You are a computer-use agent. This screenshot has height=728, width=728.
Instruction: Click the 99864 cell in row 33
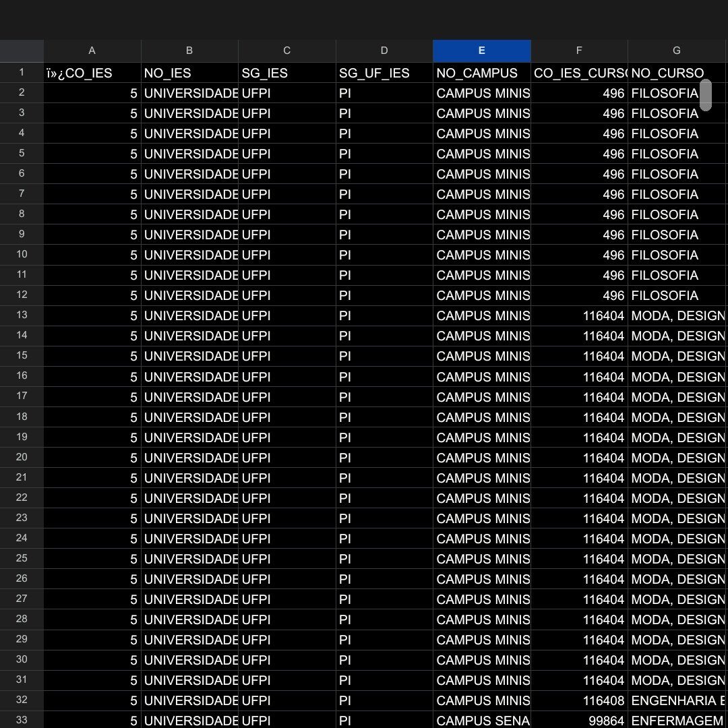tap(579, 720)
